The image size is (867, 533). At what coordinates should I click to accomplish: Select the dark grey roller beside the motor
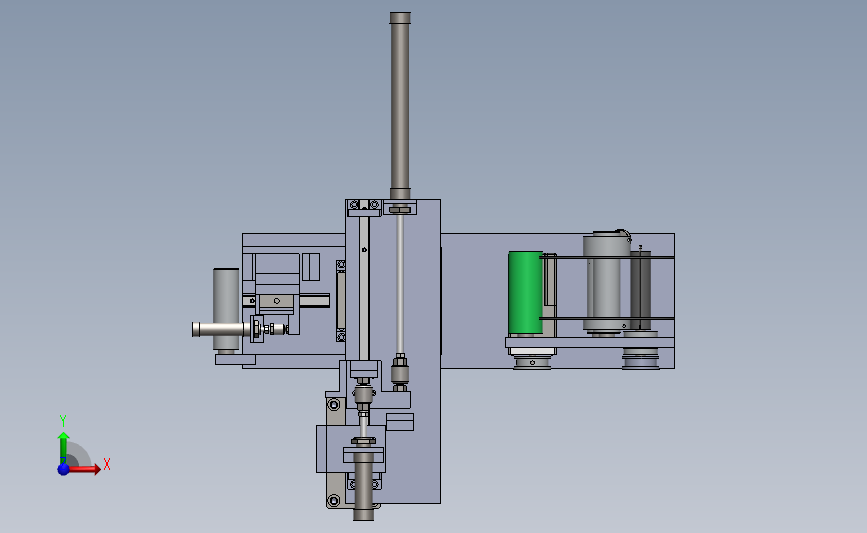(640, 290)
